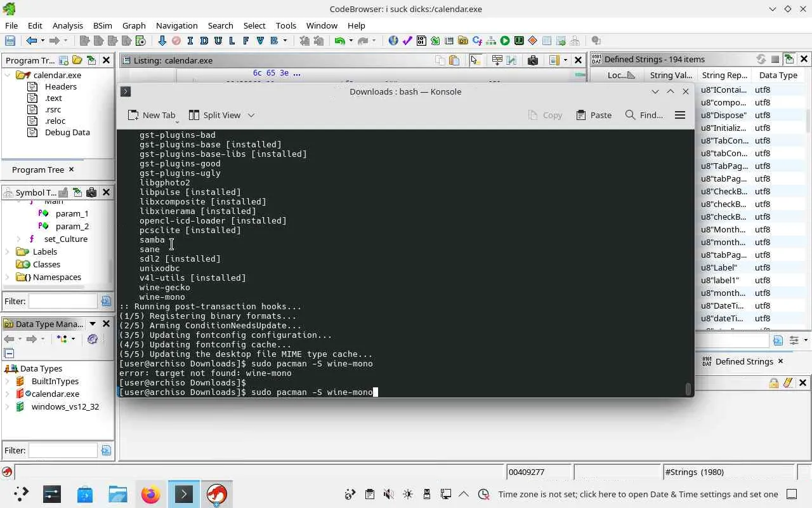Image resolution: width=812 pixels, height=508 pixels.
Task: Open a program tree with the folder icon
Action: 77,60
